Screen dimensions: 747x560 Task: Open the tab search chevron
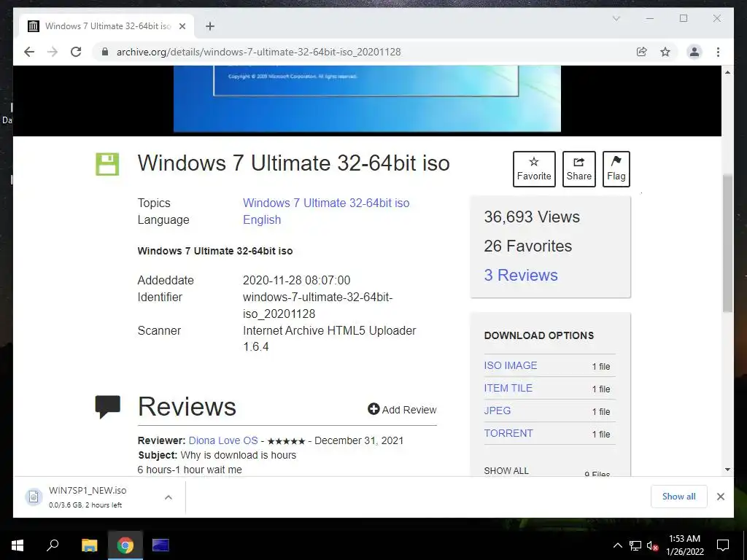tap(616, 18)
